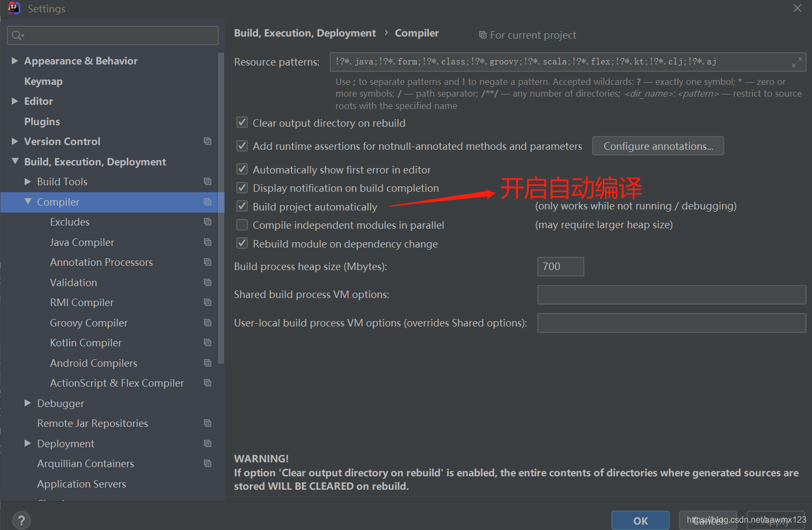The height and width of the screenshot is (530, 812).
Task: Expand the Deployment node
Action: coord(28,443)
